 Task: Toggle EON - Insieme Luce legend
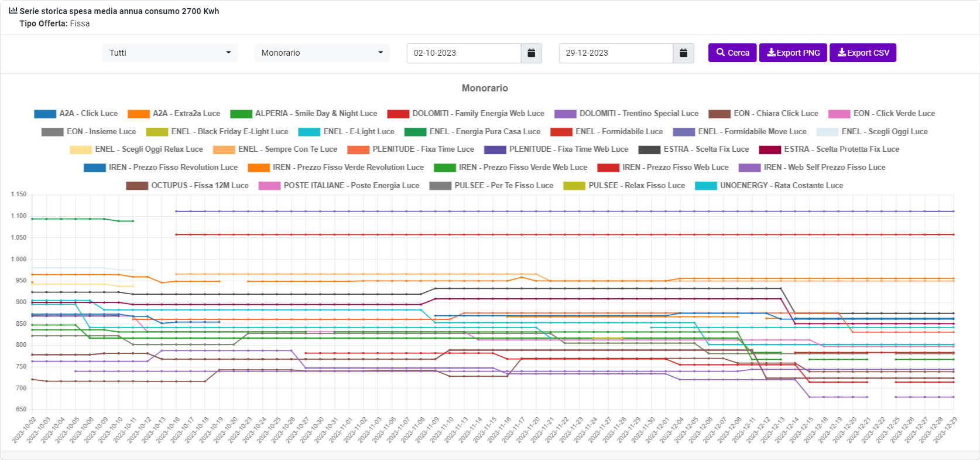[89, 132]
